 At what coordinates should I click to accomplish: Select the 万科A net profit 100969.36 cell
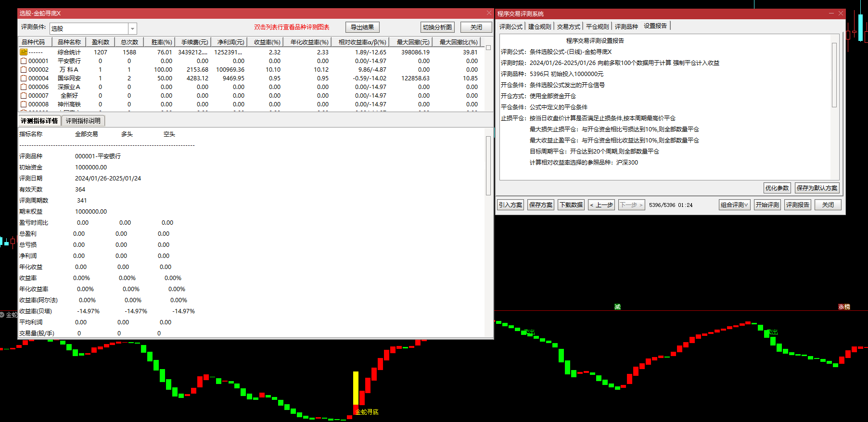point(230,69)
